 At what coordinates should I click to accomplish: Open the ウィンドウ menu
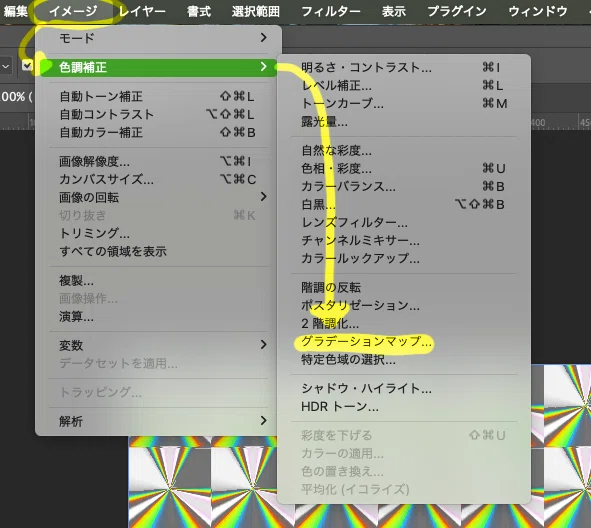coord(538,11)
